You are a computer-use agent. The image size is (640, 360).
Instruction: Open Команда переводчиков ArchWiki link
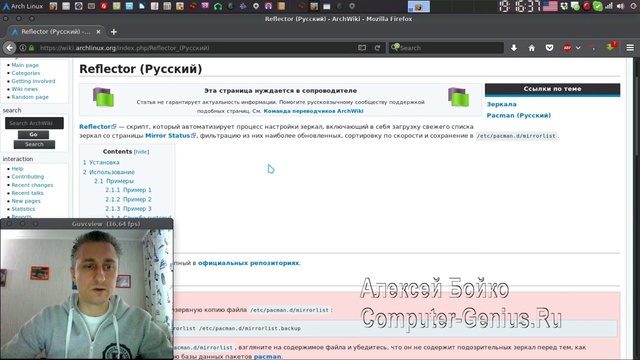[x=313, y=111]
